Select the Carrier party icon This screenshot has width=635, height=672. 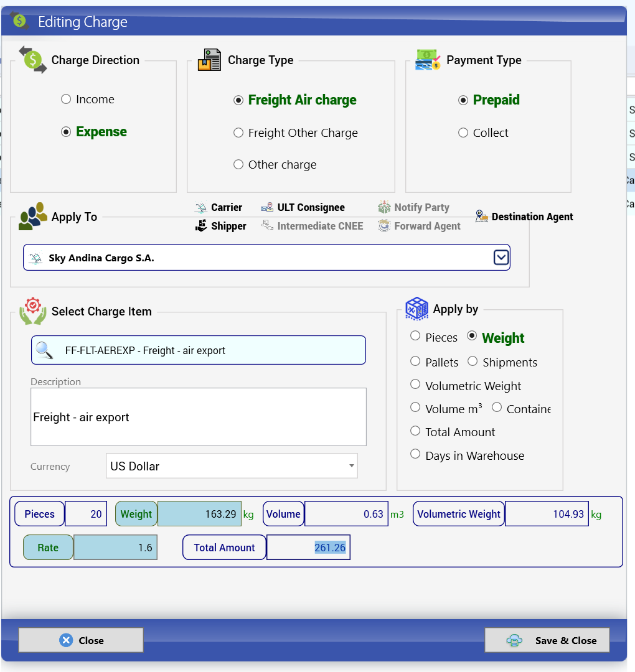pyautogui.click(x=200, y=208)
